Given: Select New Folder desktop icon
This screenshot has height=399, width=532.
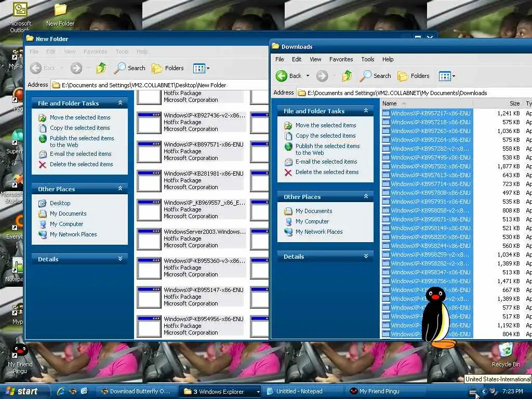Looking at the screenshot, I should point(60,15).
